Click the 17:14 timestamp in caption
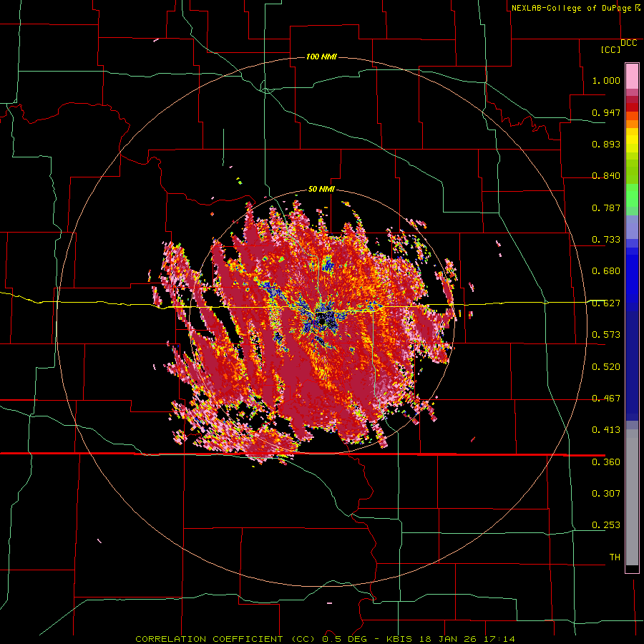Viewport: 644px width, 644px height. (499, 639)
